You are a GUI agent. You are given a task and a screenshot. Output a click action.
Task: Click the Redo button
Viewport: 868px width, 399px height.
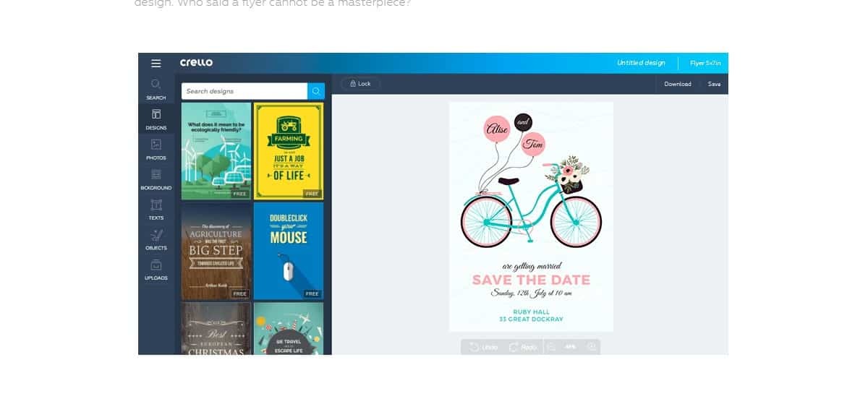pos(523,347)
